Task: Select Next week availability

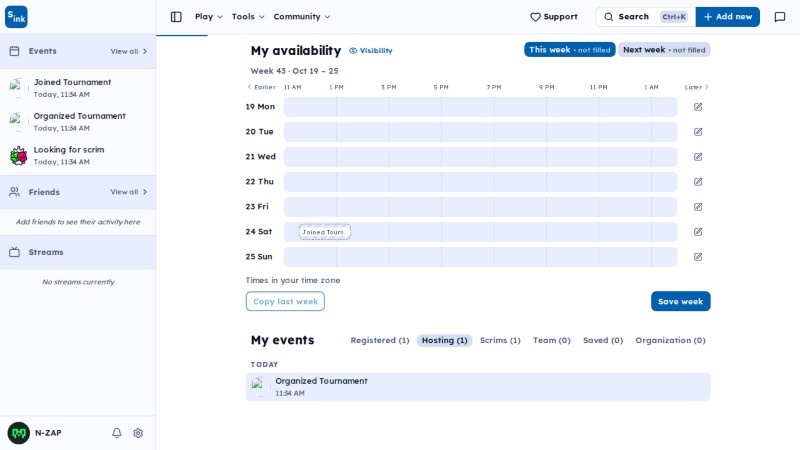Action: 664,49
